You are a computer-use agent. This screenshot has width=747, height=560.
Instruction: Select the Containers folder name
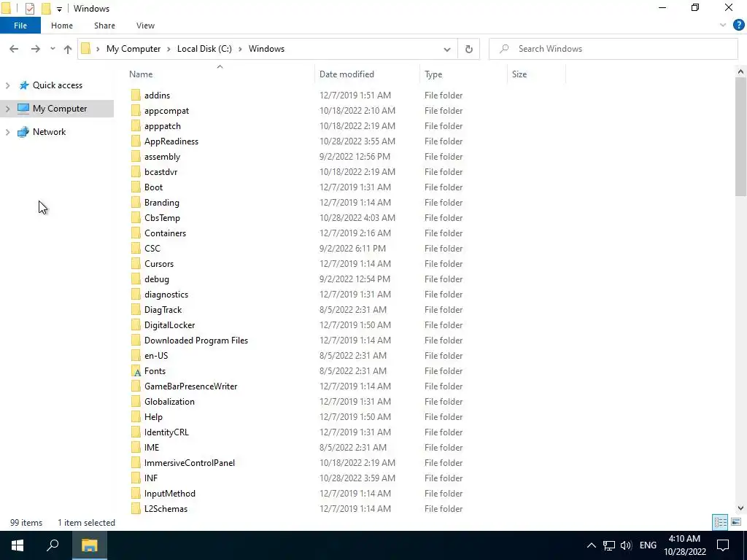click(x=165, y=233)
